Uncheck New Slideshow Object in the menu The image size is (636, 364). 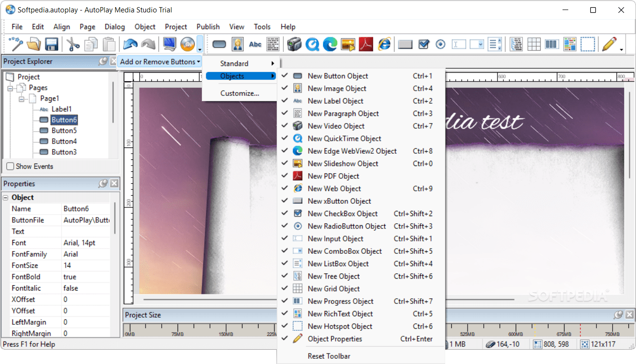click(x=343, y=164)
